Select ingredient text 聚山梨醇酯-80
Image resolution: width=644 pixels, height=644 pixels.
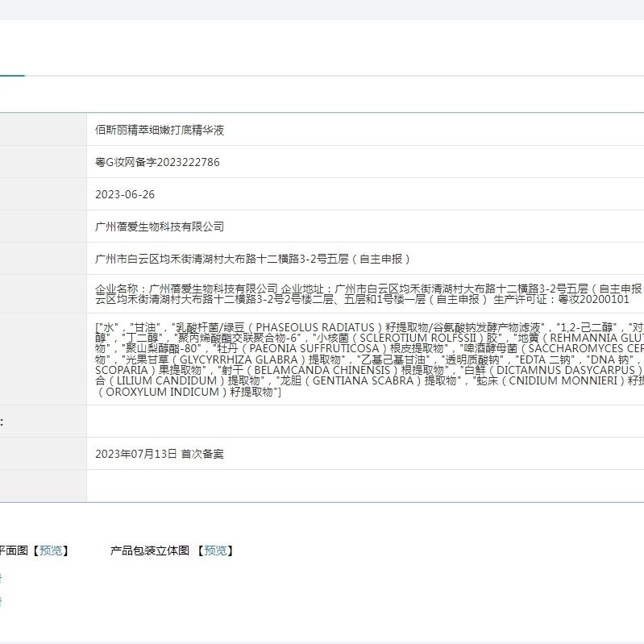pos(161,349)
